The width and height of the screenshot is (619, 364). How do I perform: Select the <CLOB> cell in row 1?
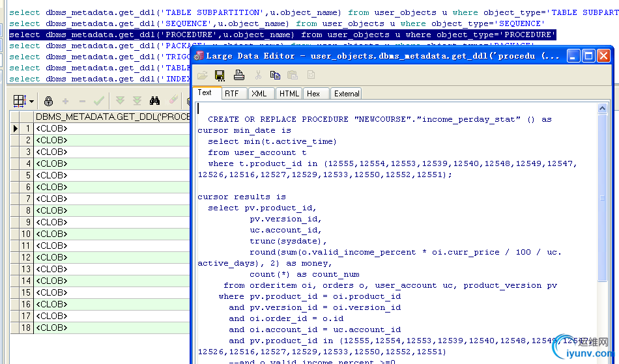coord(112,128)
